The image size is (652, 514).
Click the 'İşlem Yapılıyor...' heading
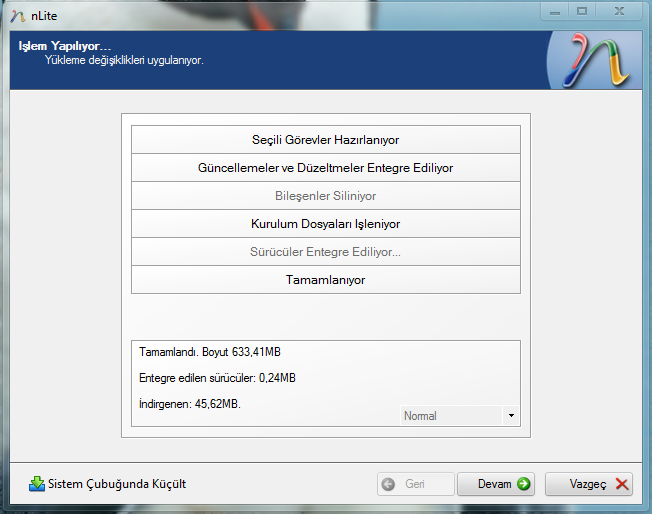coord(64,46)
